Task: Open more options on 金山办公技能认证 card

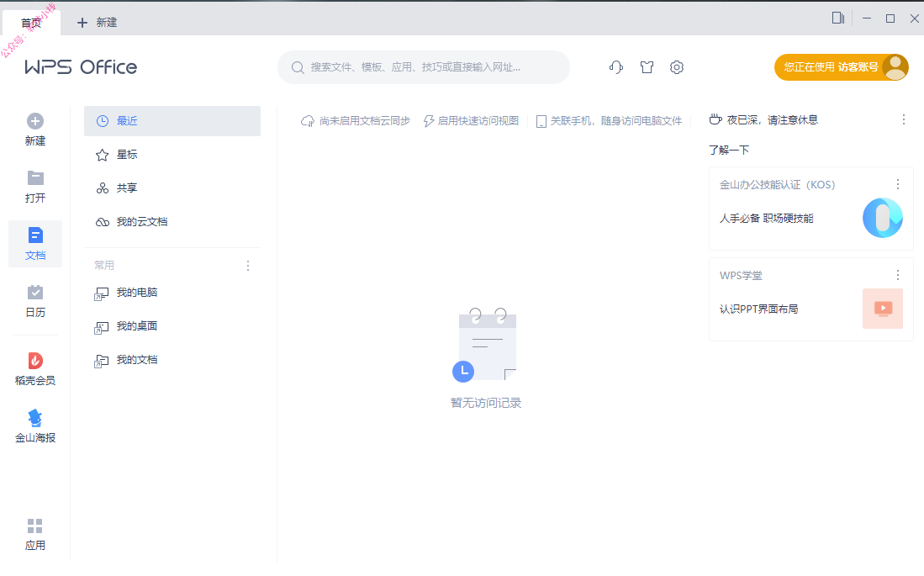Action: pyautogui.click(x=897, y=184)
